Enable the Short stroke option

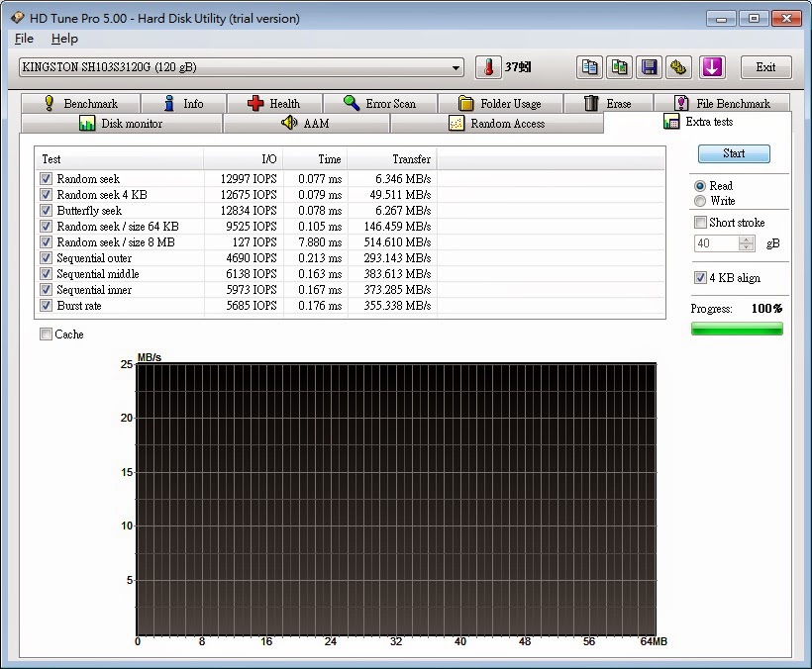coord(700,223)
